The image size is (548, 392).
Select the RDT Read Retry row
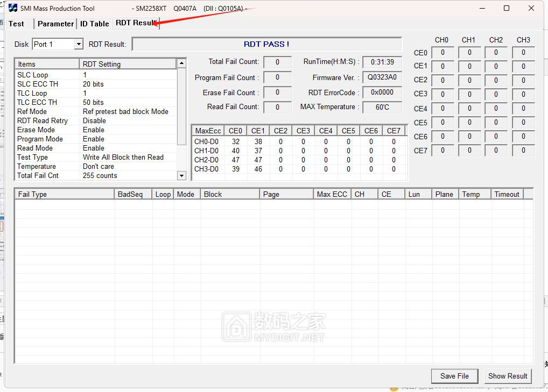(96, 120)
